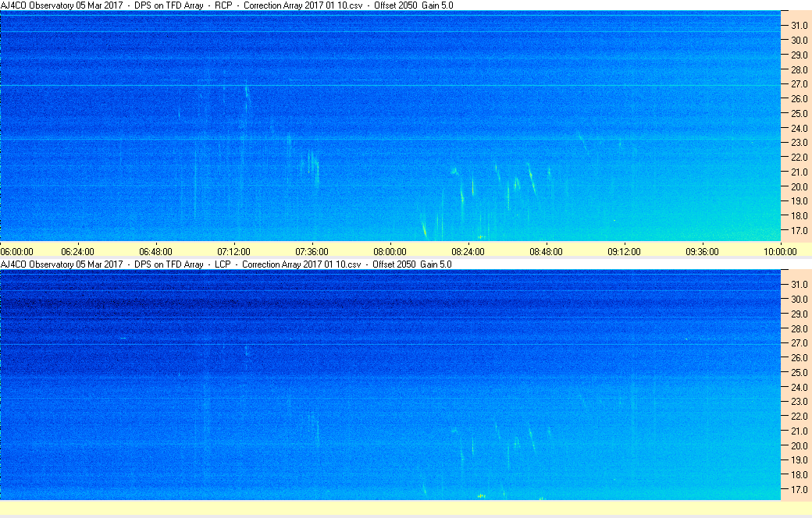812x518 pixels.
Task: Select the 08:48:00 time axis label
Action: pyautogui.click(x=546, y=251)
